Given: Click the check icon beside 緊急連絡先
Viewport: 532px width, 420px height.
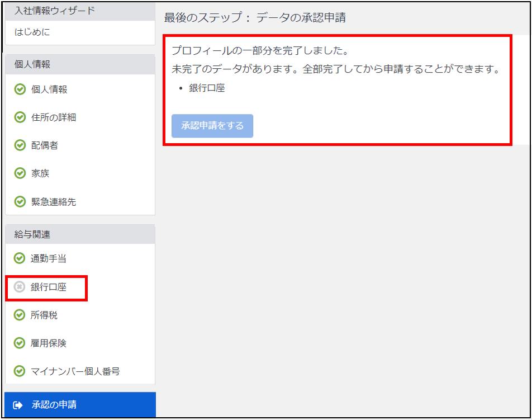Looking at the screenshot, I should coord(20,201).
